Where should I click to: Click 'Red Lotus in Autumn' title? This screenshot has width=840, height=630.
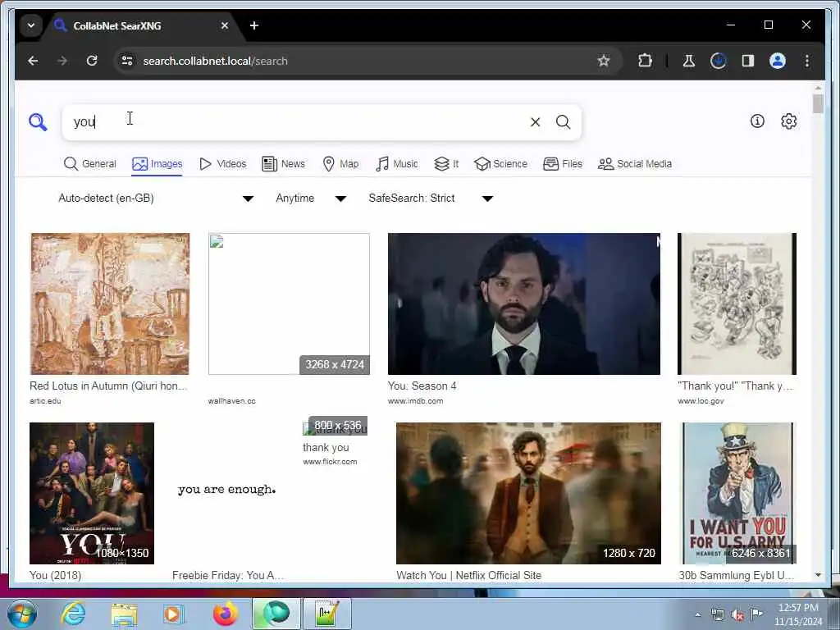109,386
